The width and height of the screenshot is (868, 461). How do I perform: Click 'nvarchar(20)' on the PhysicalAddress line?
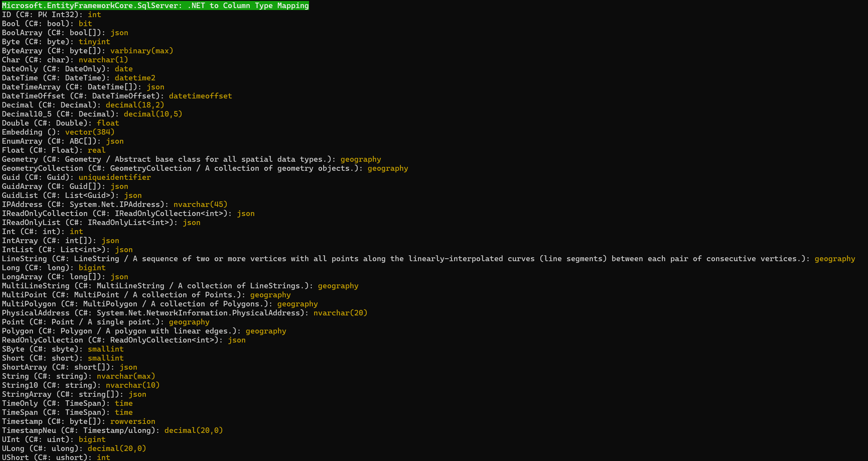(x=340, y=312)
